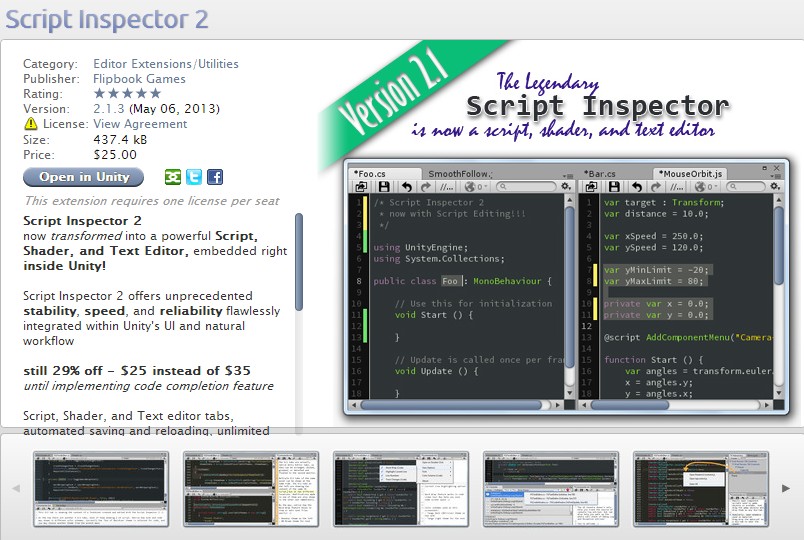Click the Redo arrow in Foo.cs pane toolbar
This screenshot has width=804, height=540.
[x=426, y=187]
